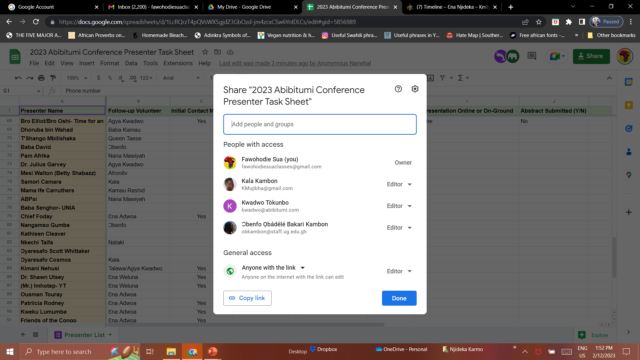Open the Insert menu

(87, 63)
